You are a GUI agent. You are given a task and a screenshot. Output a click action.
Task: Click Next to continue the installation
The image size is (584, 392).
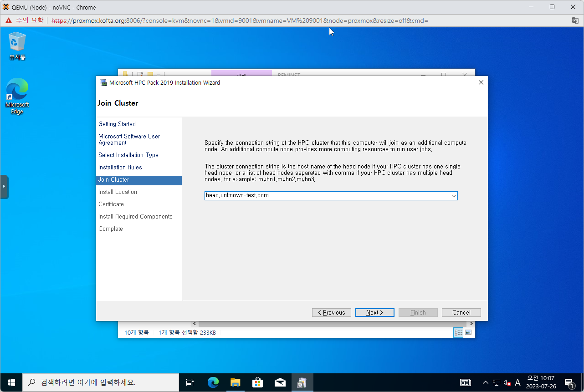click(x=374, y=312)
